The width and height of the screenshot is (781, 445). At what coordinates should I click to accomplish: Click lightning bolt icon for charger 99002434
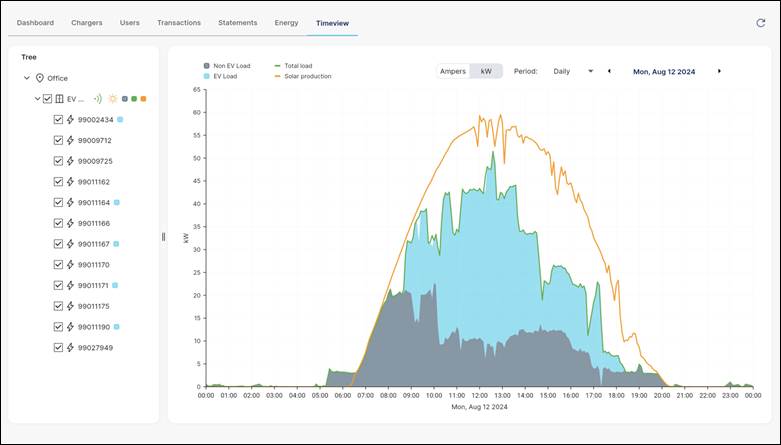[70, 120]
